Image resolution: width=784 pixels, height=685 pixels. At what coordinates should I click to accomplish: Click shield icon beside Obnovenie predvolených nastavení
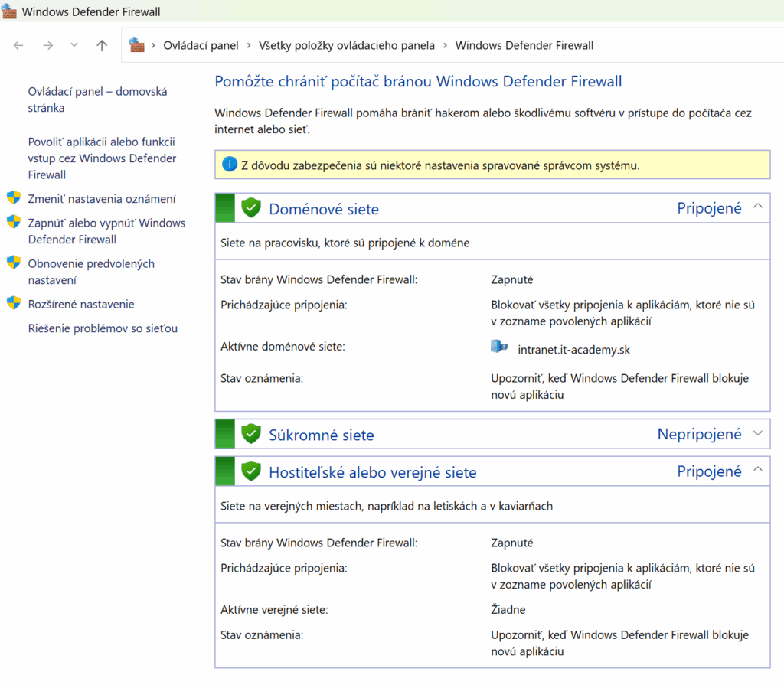pyautogui.click(x=14, y=262)
